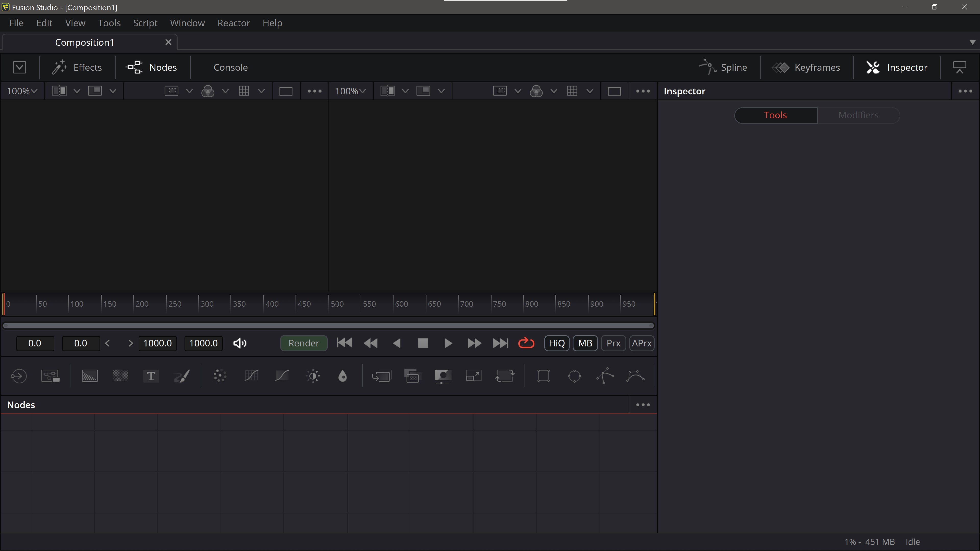Add the curve node without grid
This screenshot has width=980, height=551.
282,376
